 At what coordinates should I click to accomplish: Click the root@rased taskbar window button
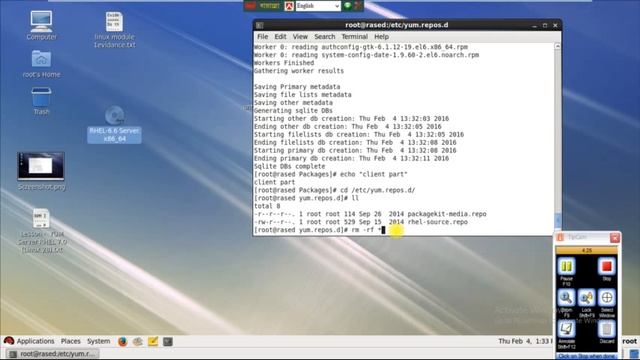click(53, 354)
